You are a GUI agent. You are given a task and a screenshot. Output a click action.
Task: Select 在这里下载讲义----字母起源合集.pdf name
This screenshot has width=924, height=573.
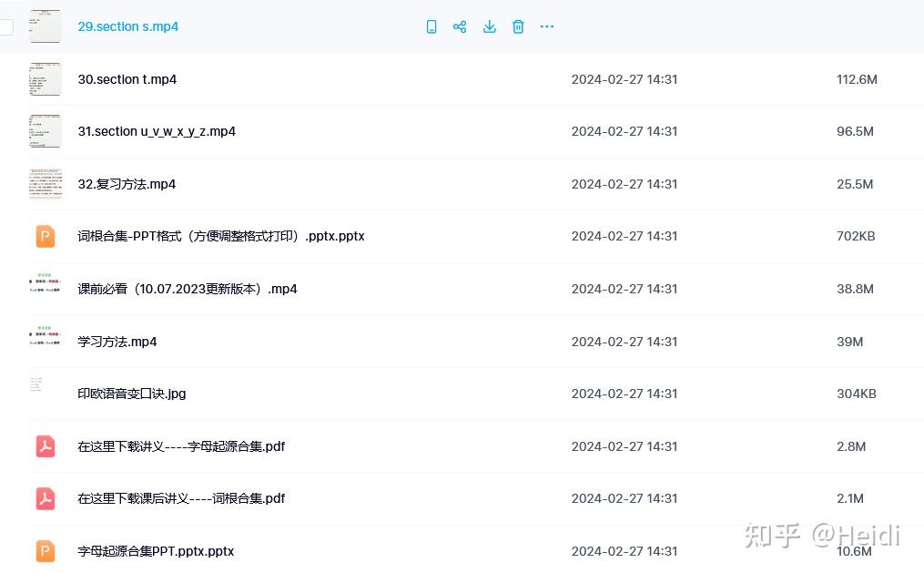pos(181,446)
